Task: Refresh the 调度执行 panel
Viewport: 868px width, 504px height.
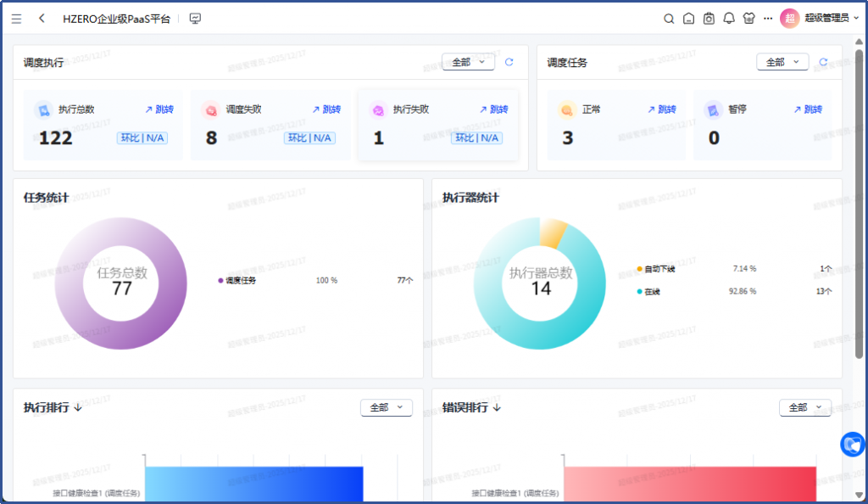Action: pyautogui.click(x=509, y=62)
